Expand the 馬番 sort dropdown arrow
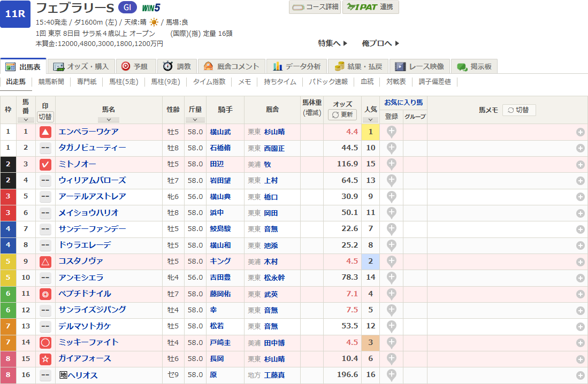588x384 pixels. coord(25,120)
